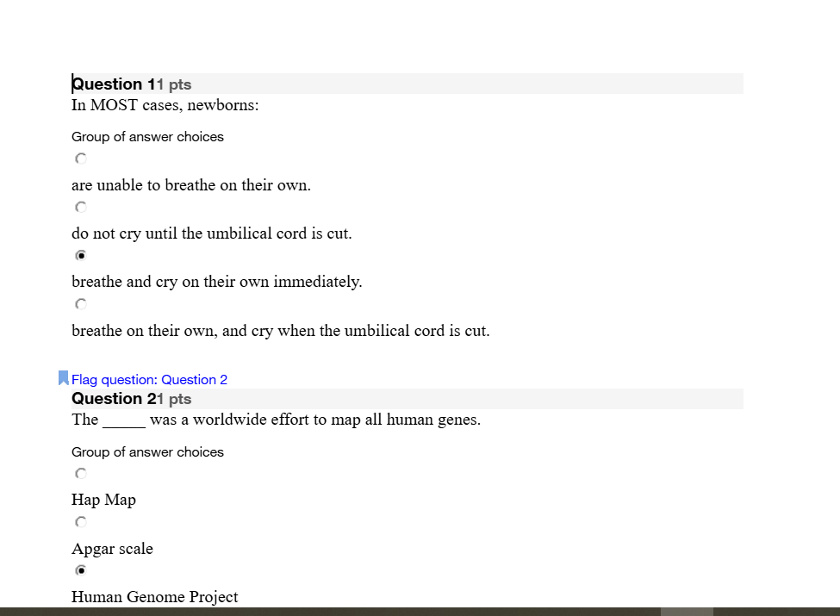Screen dimensions: 840x616
Task: Click the bottom scrollbar track left of thumb
Action: coord(330,612)
